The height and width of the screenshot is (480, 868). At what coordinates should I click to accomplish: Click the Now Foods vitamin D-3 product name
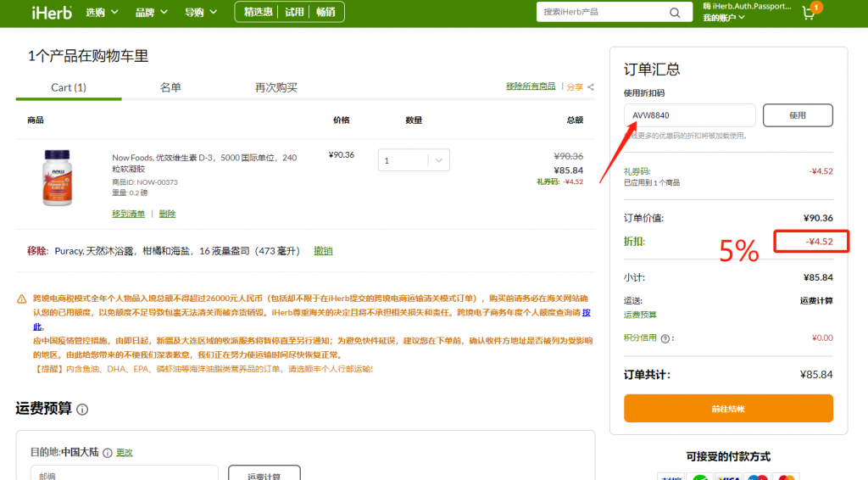[x=204, y=163]
